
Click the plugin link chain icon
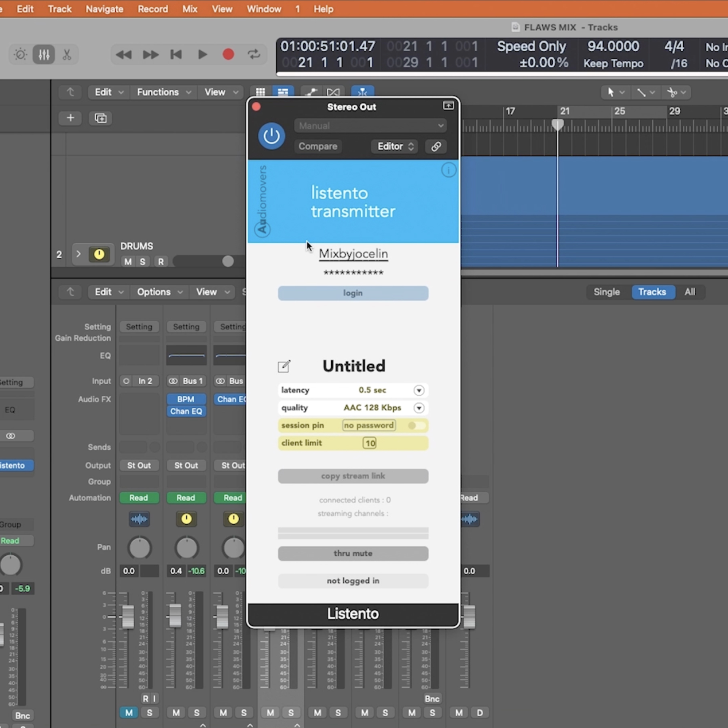pyautogui.click(x=436, y=146)
